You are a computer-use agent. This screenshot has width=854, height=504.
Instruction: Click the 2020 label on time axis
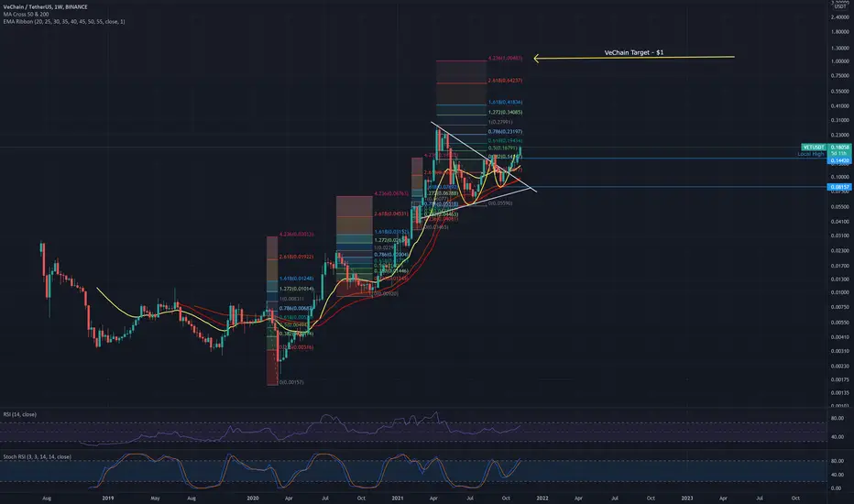pos(253,498)
